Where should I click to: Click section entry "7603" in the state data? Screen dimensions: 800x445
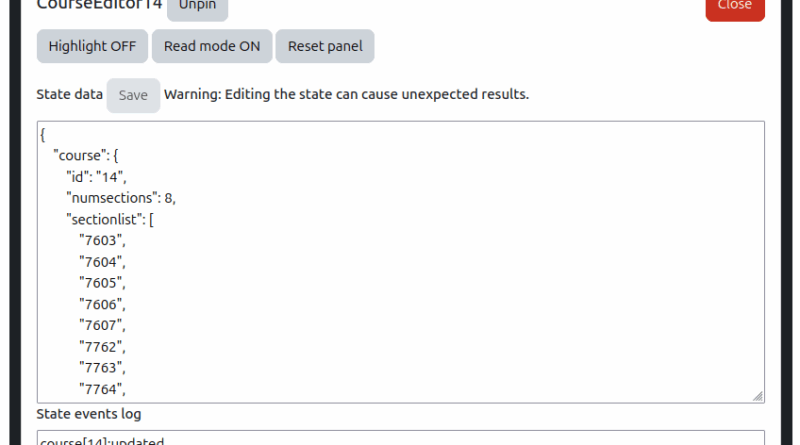click(103, 241)
